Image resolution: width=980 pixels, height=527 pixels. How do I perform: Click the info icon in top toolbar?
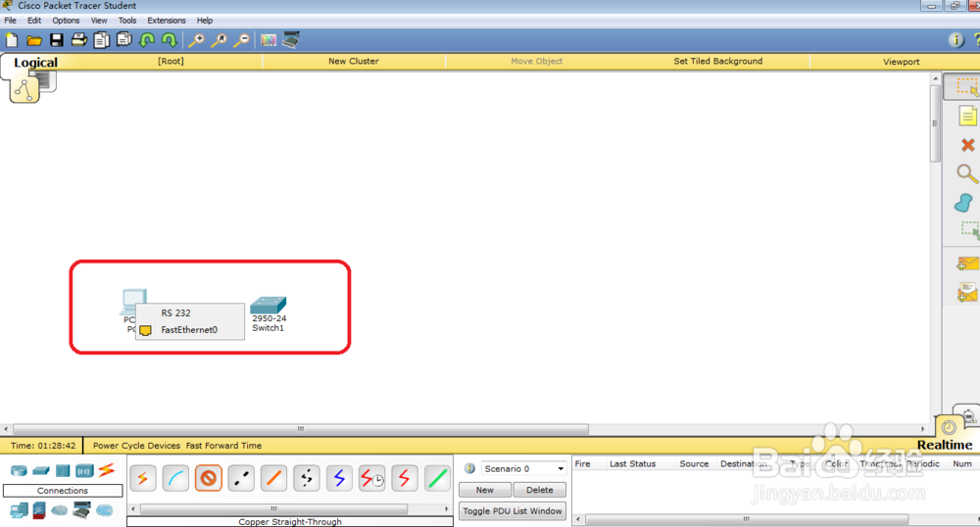point(955,40)
